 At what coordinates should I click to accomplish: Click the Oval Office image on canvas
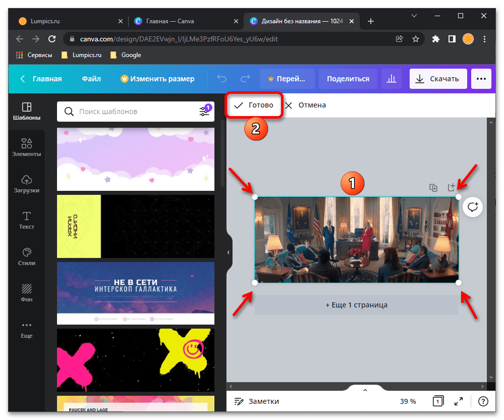click(356, 240)
